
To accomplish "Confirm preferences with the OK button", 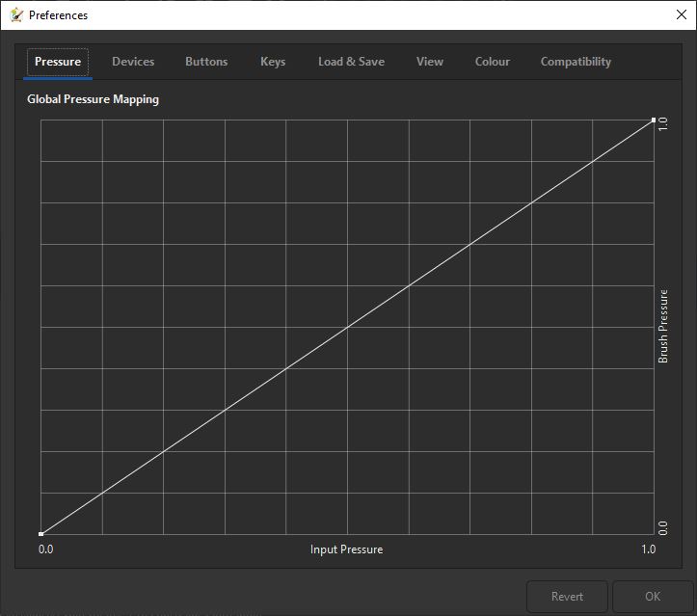I will coord(653,597).
